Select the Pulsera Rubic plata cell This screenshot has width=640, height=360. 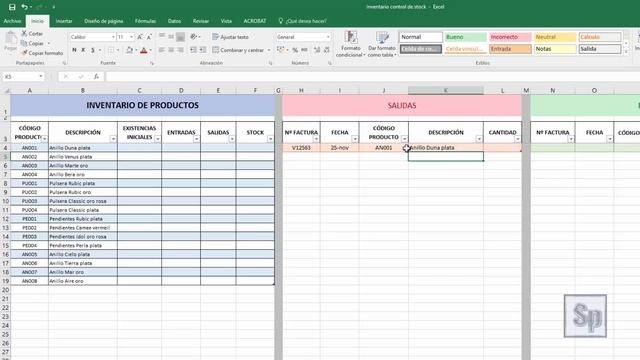point(83,183)
